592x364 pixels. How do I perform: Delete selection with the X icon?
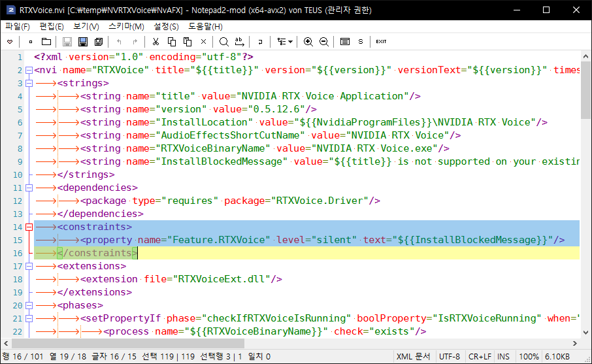coord(203,42)
